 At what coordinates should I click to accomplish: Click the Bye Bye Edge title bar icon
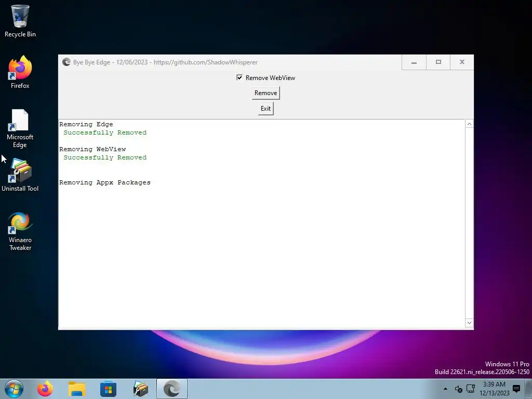pyautogui.click(x=66, y=62)
